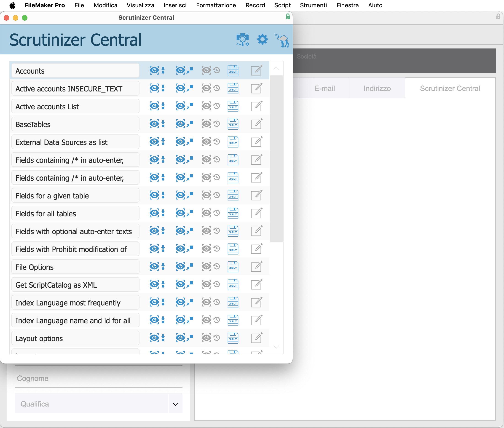Select Fields for all tables entry
The image size is (504, 428).
coord(75,214)
